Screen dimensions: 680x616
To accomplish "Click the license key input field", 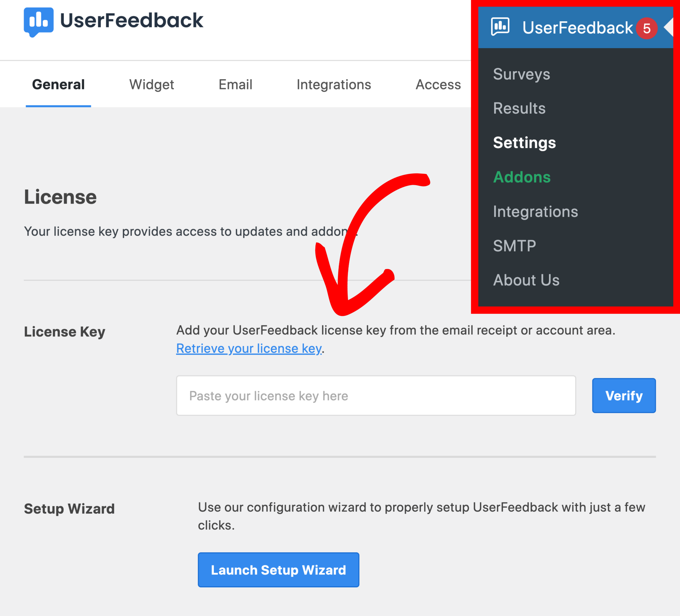I will (x=376, y=396).
